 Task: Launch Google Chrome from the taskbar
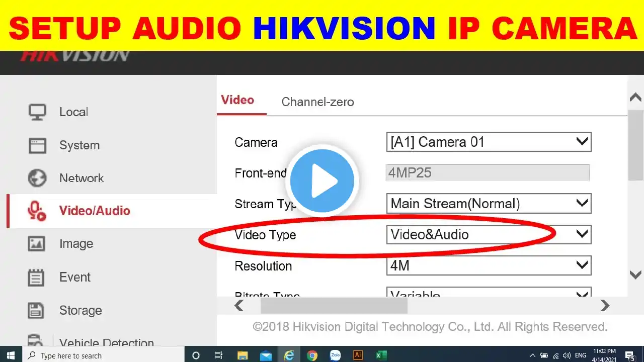(x=312, y=355)
